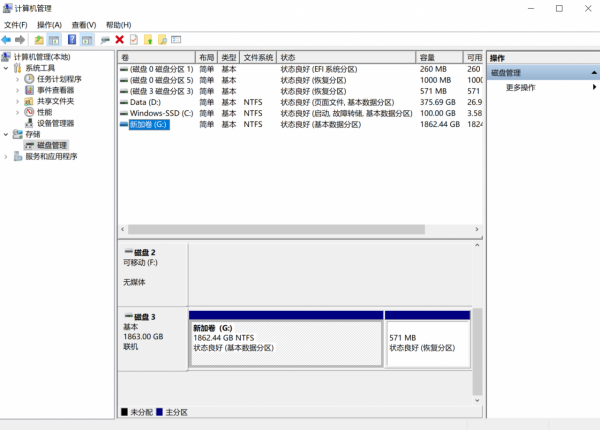Select 存储 node in tree
The width and height of the screenshot is (600, 430).
pyautogui.click(x=33, y=134)
